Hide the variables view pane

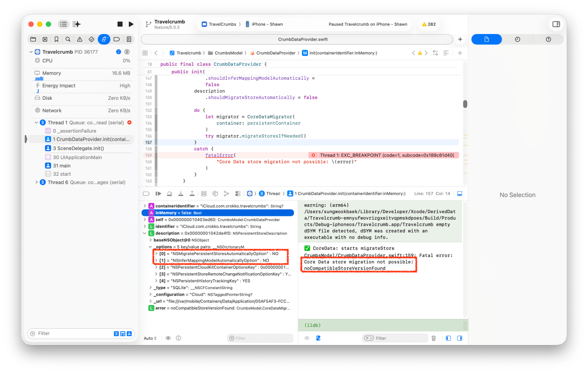pos(447,338)
